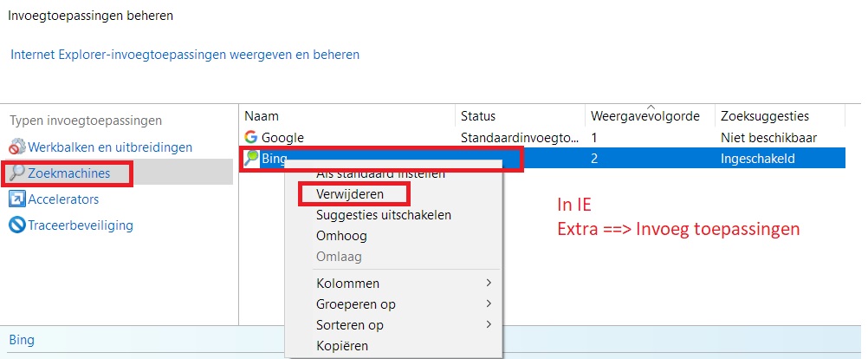The width and height of the screenshot is (868, 359).
Task: Open the Traceerbeveiliging category
Action: pyautogui.click(x=81, y=225)
